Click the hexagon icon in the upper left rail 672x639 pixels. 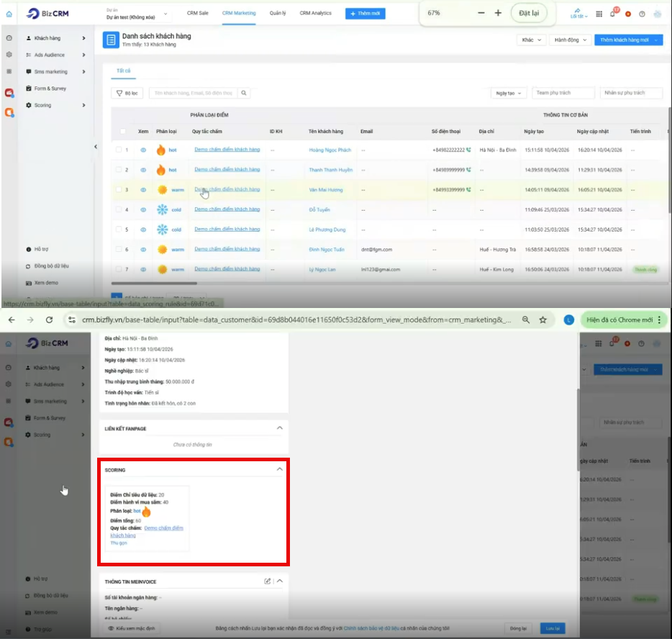click(9, 55)
